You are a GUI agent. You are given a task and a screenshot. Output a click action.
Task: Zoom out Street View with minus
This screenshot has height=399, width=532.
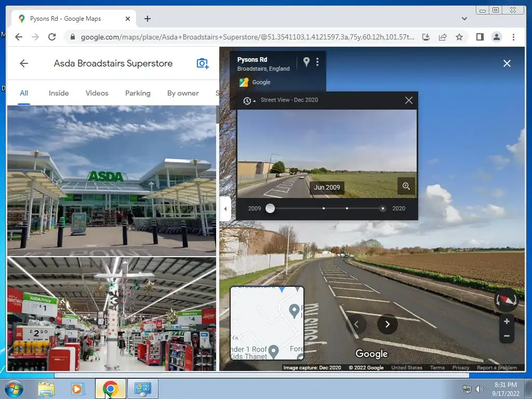(x=507, y=336)
